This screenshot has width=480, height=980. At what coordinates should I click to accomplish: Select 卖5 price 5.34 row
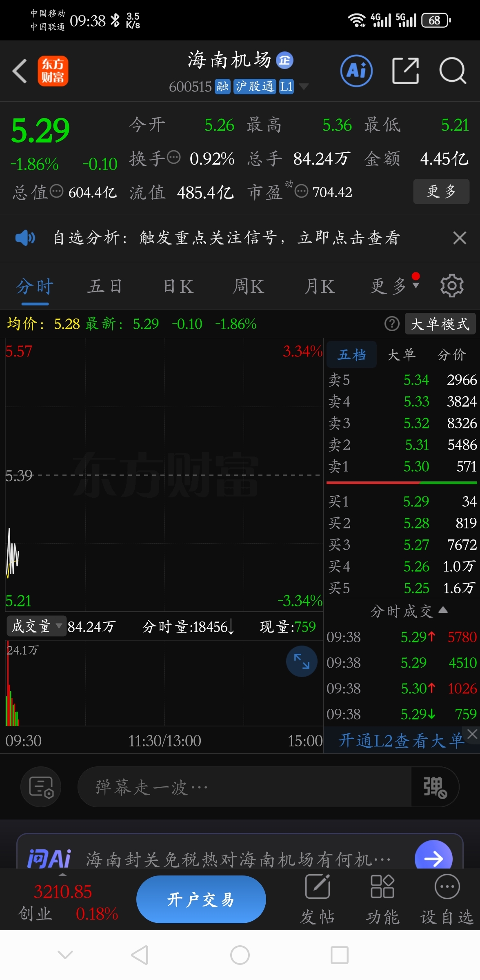pos(402,380)
